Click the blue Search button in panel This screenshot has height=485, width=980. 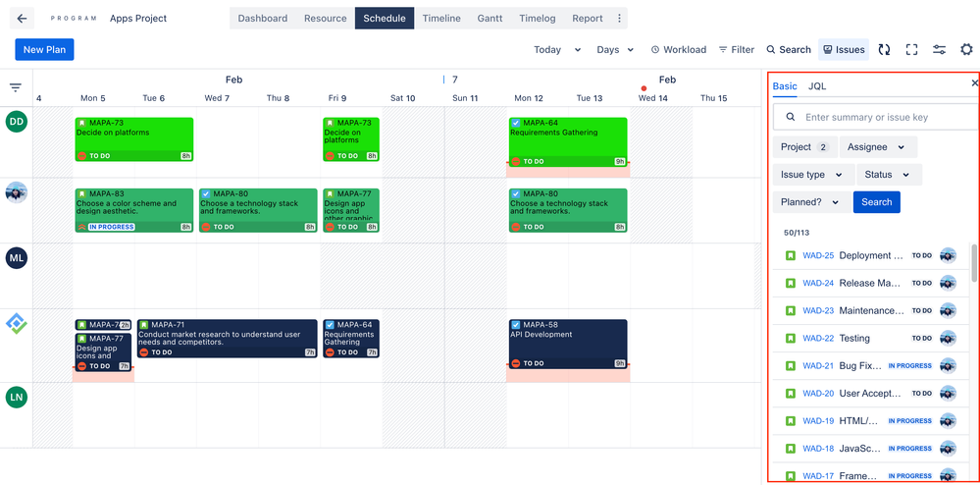(877, 202)
